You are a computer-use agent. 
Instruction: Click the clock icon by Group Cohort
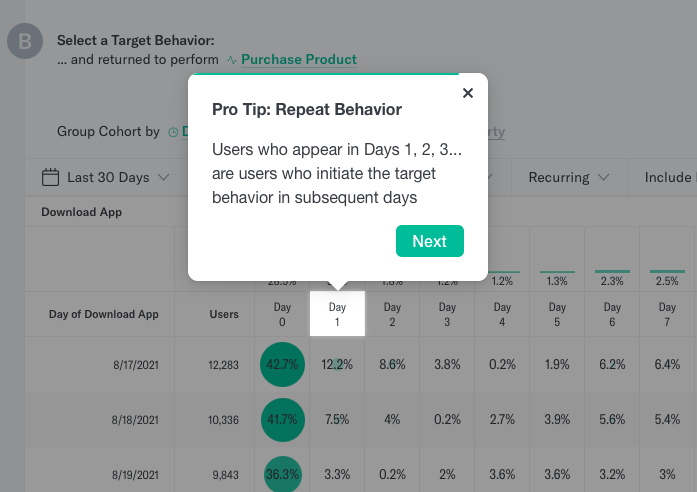click(x=173, y=132)
